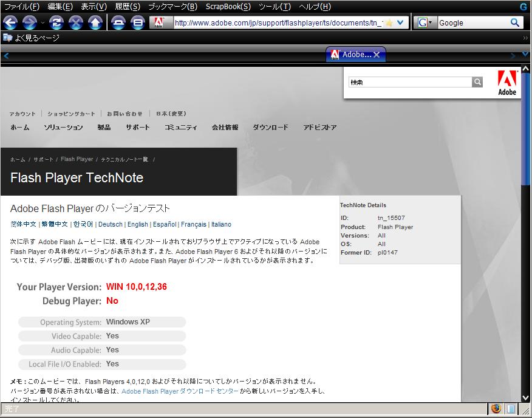
Task: Click the vertical scrollbar down arrow
Action: tap(525, 397)
